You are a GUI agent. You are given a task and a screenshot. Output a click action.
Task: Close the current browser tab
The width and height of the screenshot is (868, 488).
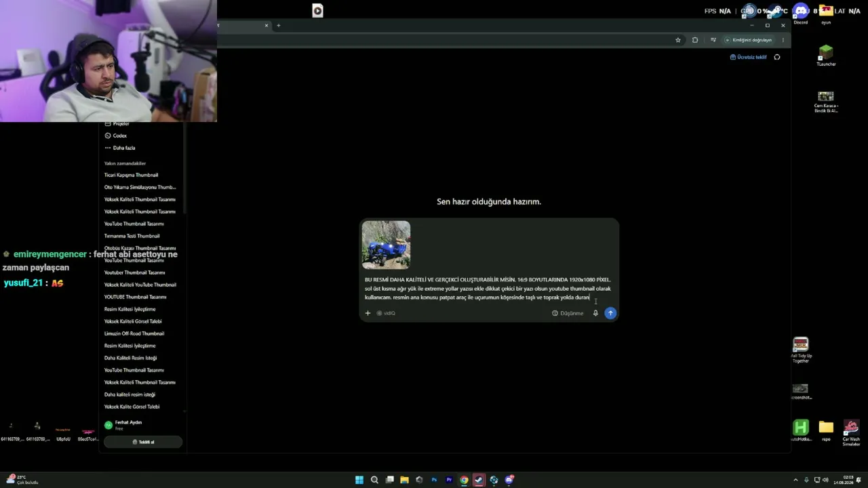(x=267, y=26)
